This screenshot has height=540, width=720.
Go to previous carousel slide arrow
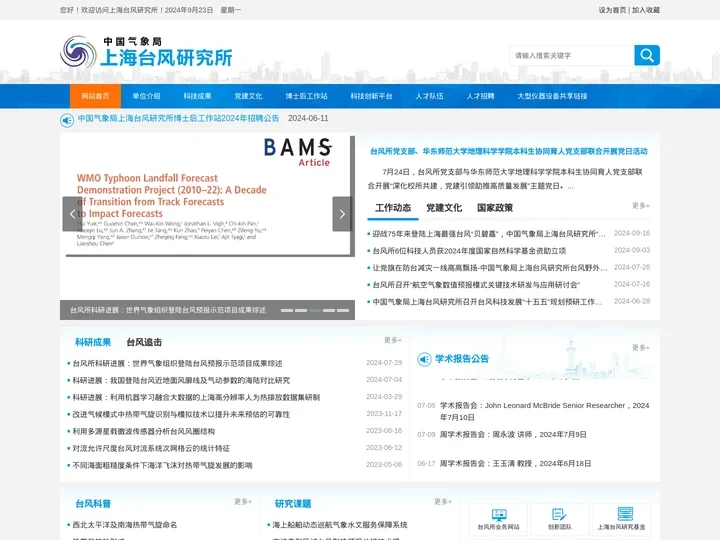tap(72, 214)
